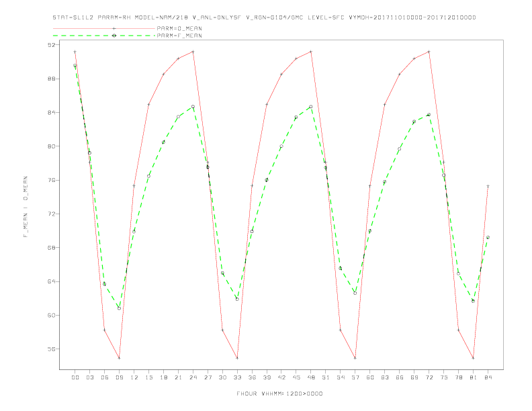The width and height of the screenshot is (532, 411).
Task: Click the green F_MEAN circle marker at hour 09
Action: tap(119, 308)
